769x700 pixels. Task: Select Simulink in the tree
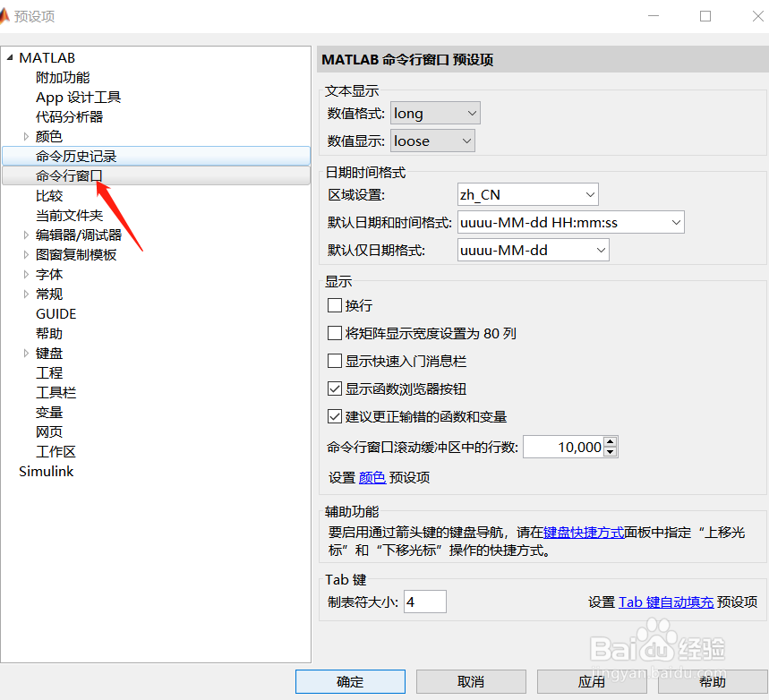46,472
